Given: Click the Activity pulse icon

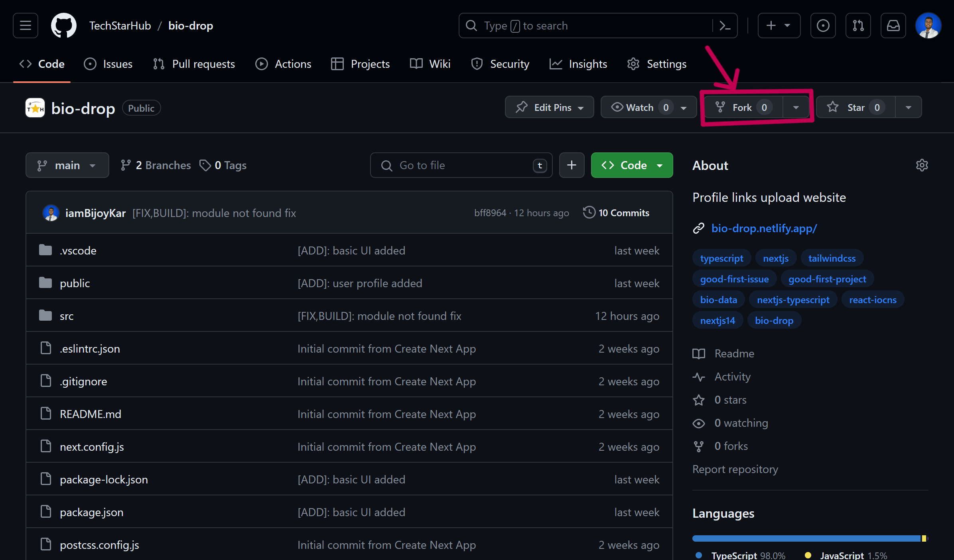Looking at the screenshot, I should (x=699, y=377).
